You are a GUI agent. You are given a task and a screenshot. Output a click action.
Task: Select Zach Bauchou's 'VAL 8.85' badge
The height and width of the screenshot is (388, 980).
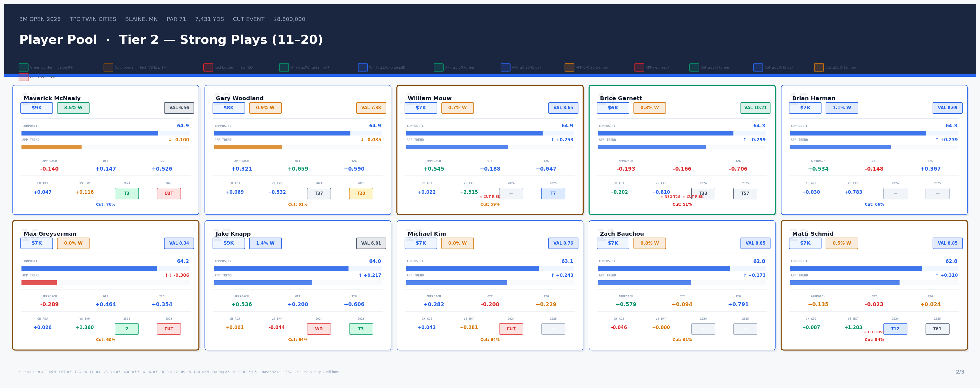pyautogui.click(x=755, y=243)
